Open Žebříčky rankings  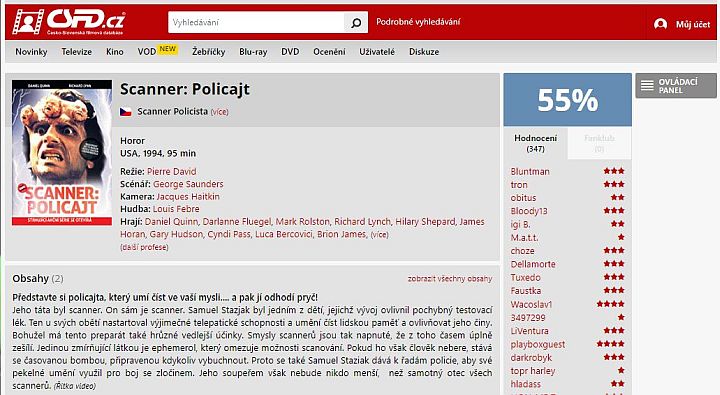(x=208, y=52)
